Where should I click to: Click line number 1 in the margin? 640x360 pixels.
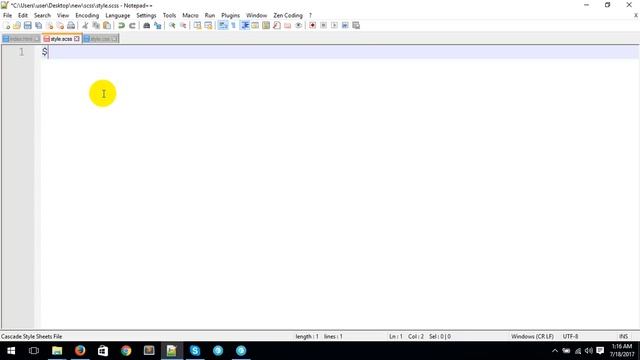click(x=22, y=52)
